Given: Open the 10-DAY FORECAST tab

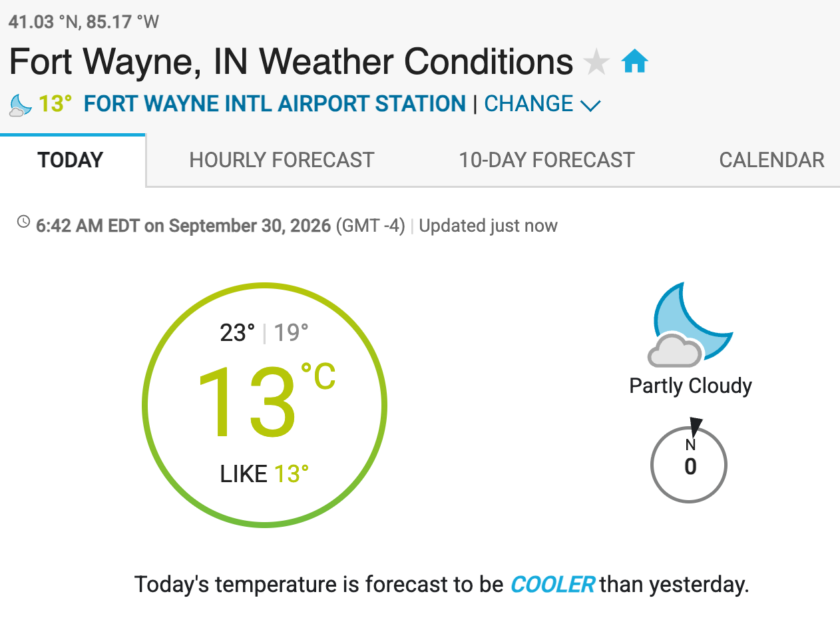Looking at the screenshot, I should tap(546, 160).
